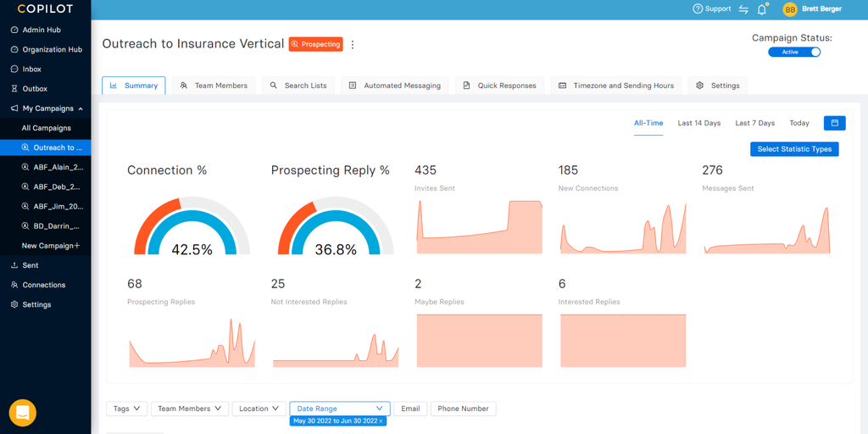Open the orange chat widget

(x=23, y=413)
